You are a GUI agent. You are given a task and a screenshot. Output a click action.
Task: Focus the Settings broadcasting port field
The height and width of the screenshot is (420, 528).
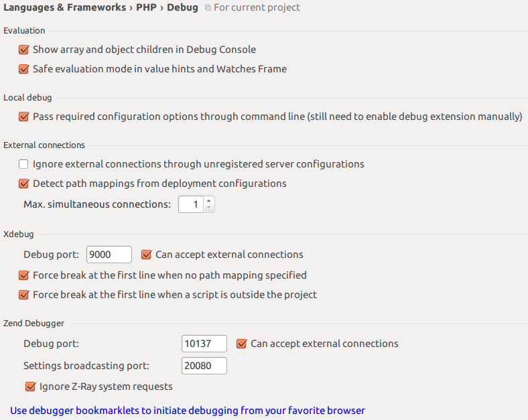(x=204, y=366)
